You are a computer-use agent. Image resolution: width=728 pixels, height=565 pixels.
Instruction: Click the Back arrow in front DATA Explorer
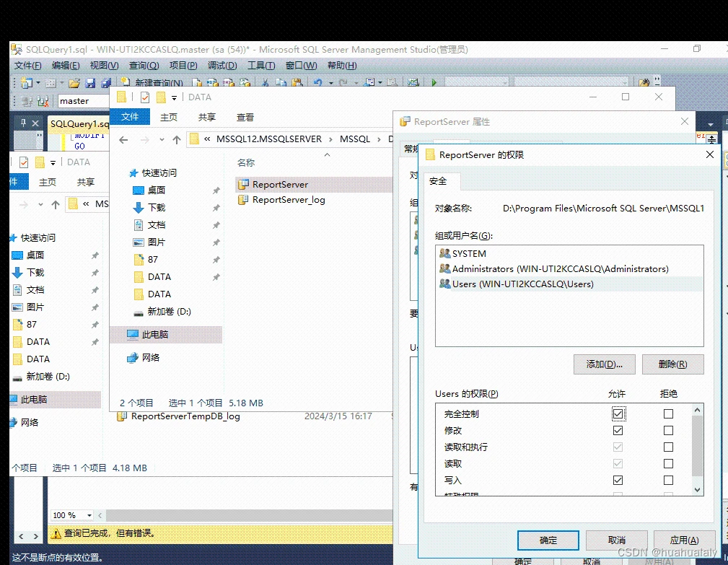(123, 140)
